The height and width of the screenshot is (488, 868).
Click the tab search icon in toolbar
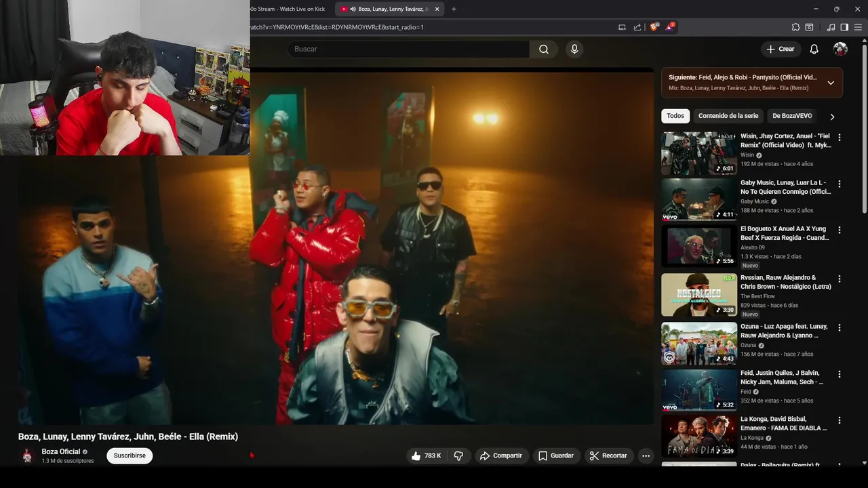tap(809, 27)
